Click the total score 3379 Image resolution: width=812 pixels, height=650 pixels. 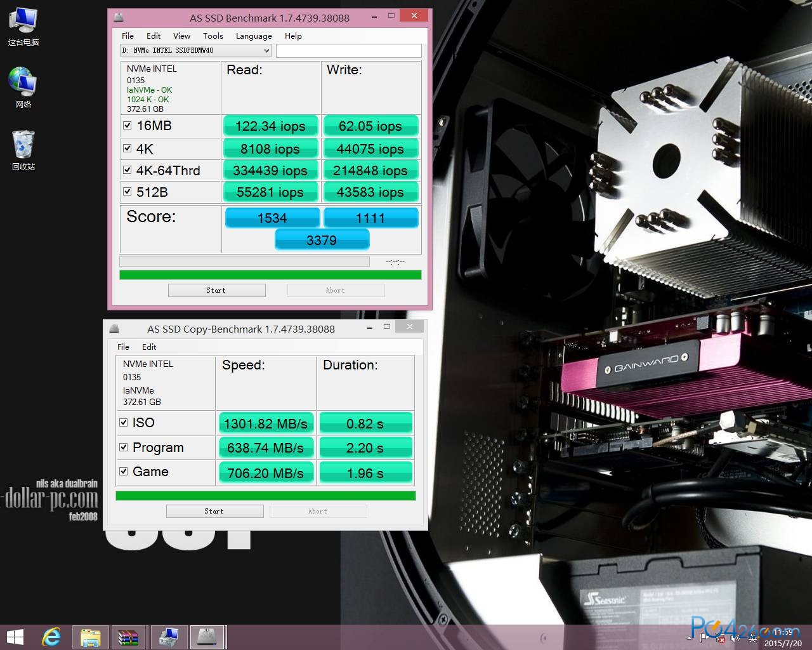pos(322,239)
